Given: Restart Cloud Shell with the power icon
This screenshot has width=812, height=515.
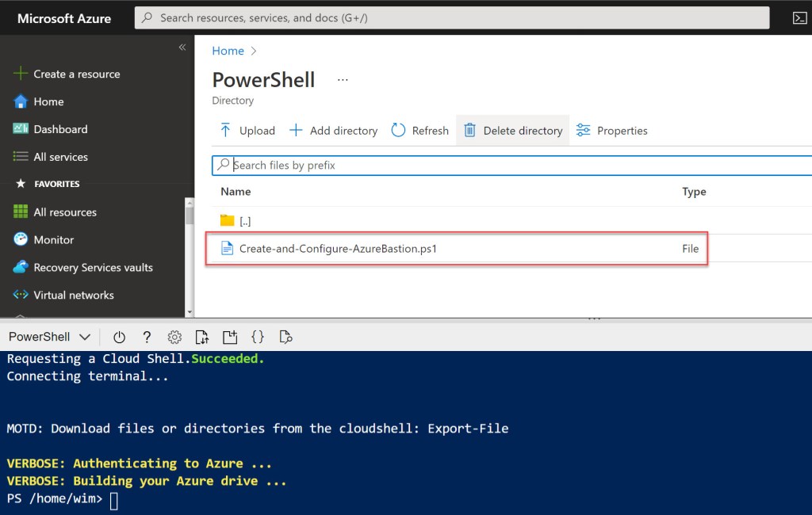Looking at the screenshot, I should pos(120,337).
